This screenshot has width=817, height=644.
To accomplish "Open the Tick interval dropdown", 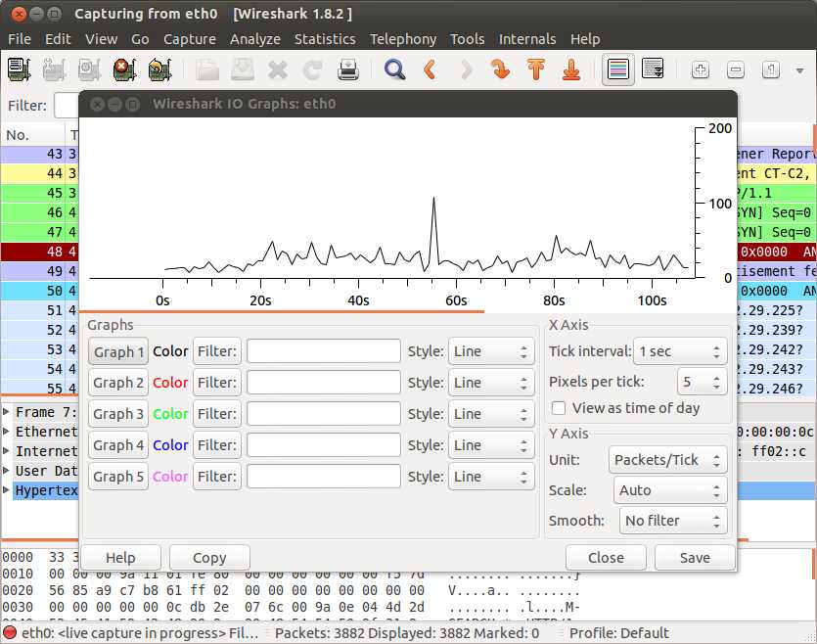I will tap(680, 351).
